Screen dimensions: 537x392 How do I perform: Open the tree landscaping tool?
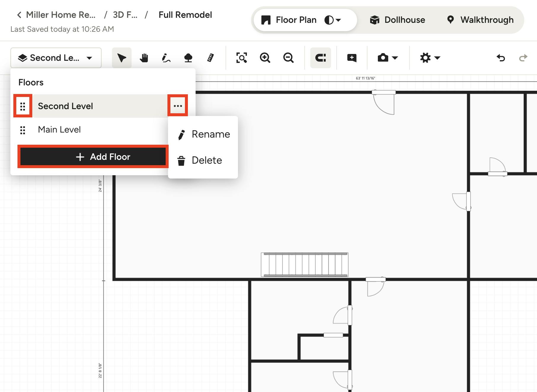[188, 58]
